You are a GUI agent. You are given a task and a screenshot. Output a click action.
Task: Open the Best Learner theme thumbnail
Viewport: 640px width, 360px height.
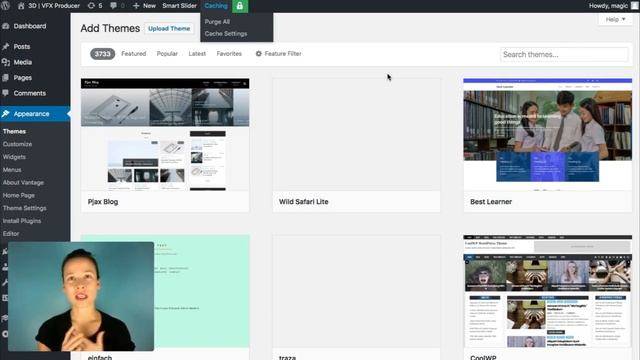point(548,134)
